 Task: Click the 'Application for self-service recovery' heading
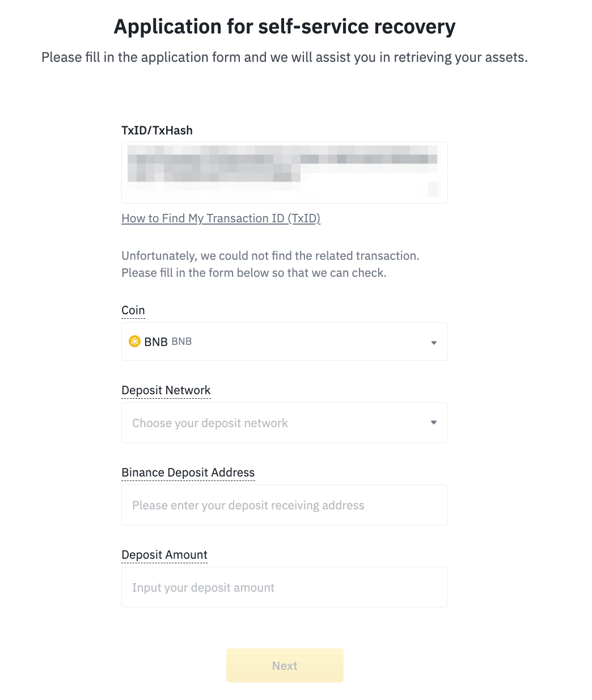285,27
